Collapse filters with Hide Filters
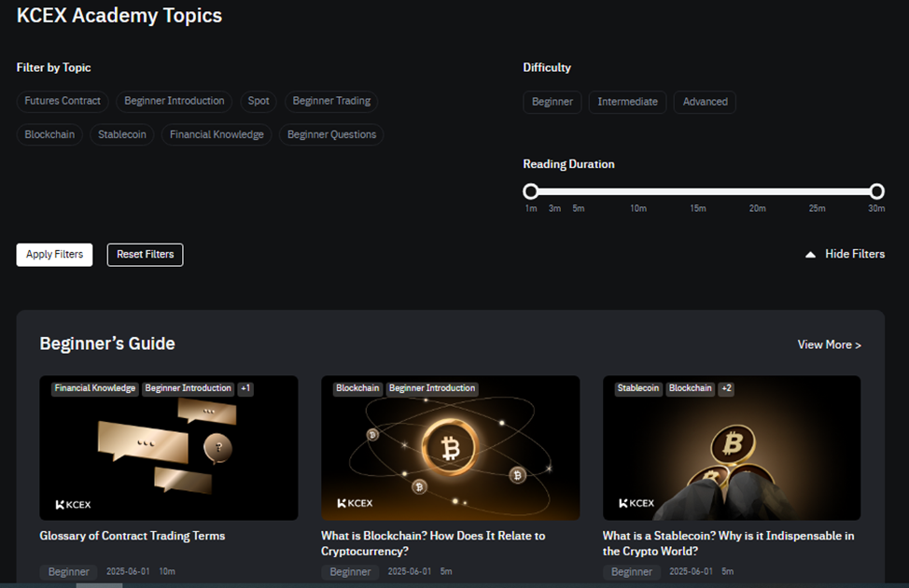The height and width of the screenshot is (588, 909). 845,254
